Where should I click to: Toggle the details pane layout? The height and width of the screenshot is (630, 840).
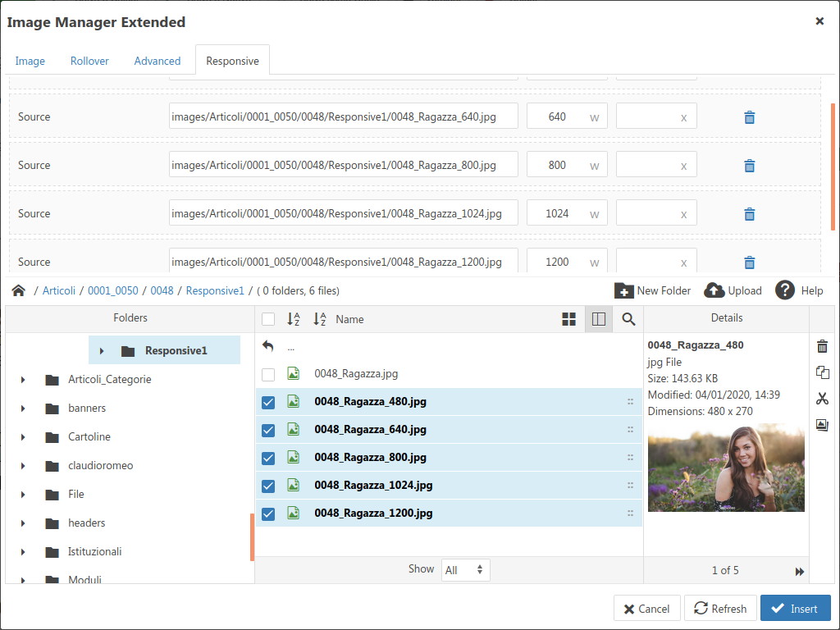click(x=598, y=319)
